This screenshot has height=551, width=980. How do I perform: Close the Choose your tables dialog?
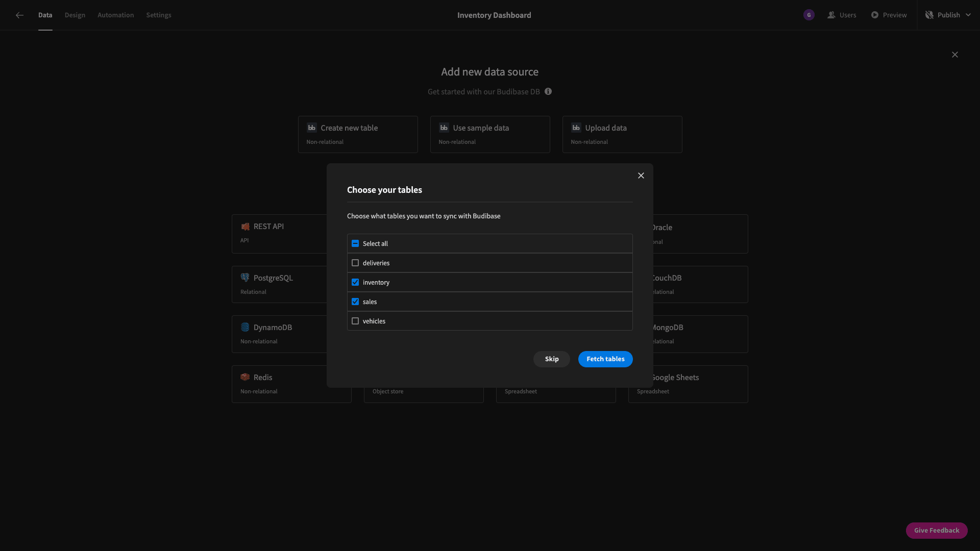pos(641,176)
